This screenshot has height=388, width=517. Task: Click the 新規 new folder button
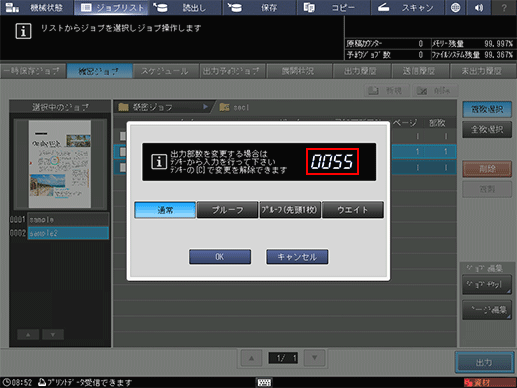pos(386,90)
